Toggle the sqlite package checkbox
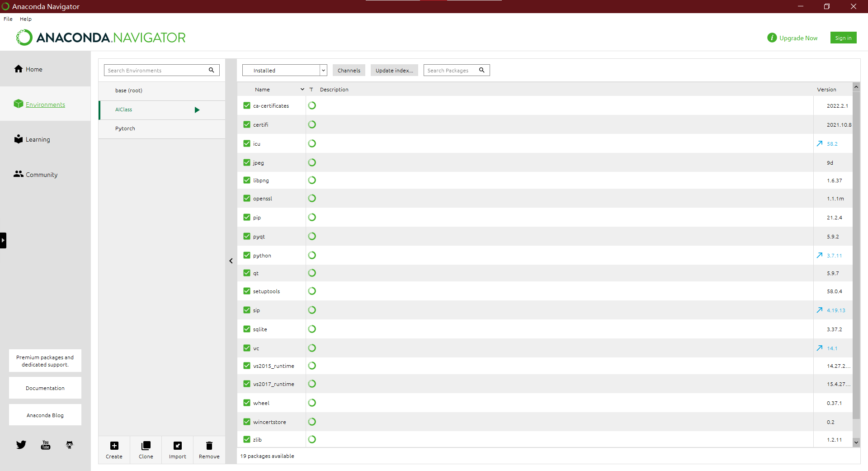The image size is (868, 471). [x=247, y=329]
